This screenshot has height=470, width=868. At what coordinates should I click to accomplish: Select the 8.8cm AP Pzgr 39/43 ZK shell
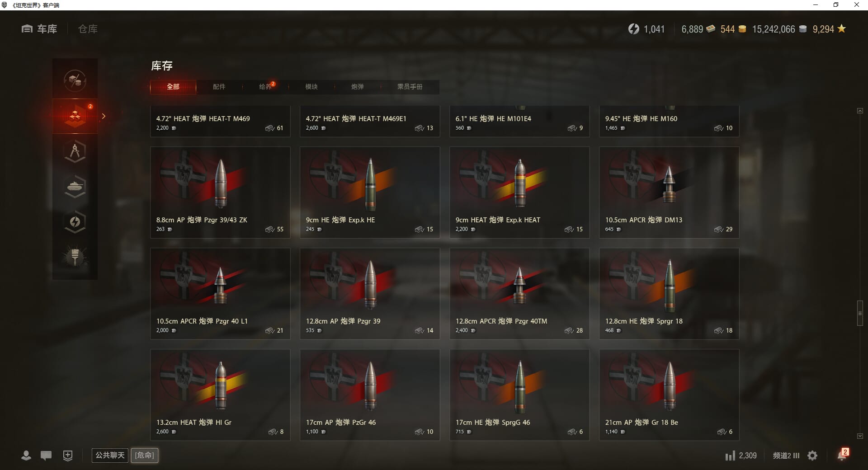pos(220,193)
